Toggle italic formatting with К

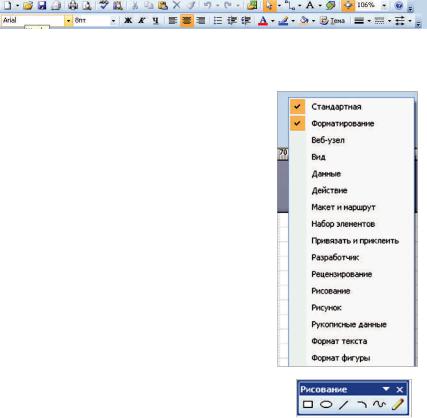click(142, 21)
